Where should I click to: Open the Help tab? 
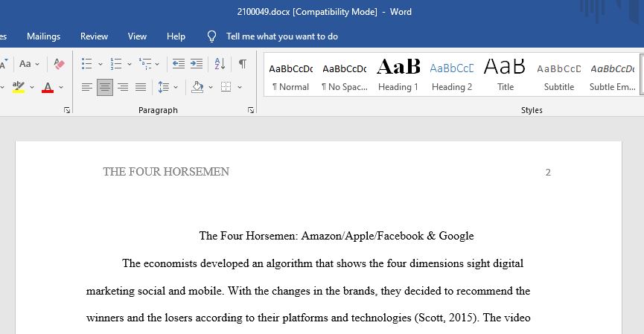[176, 36]
